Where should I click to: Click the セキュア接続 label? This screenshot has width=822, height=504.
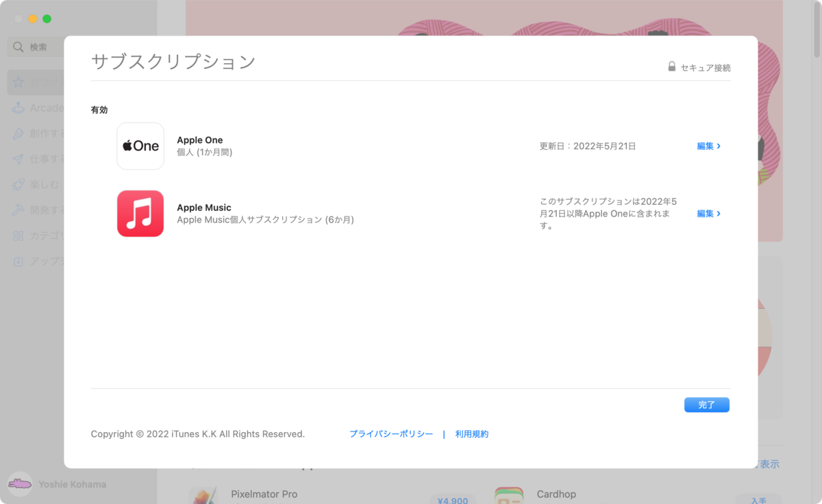coord(706,68)
